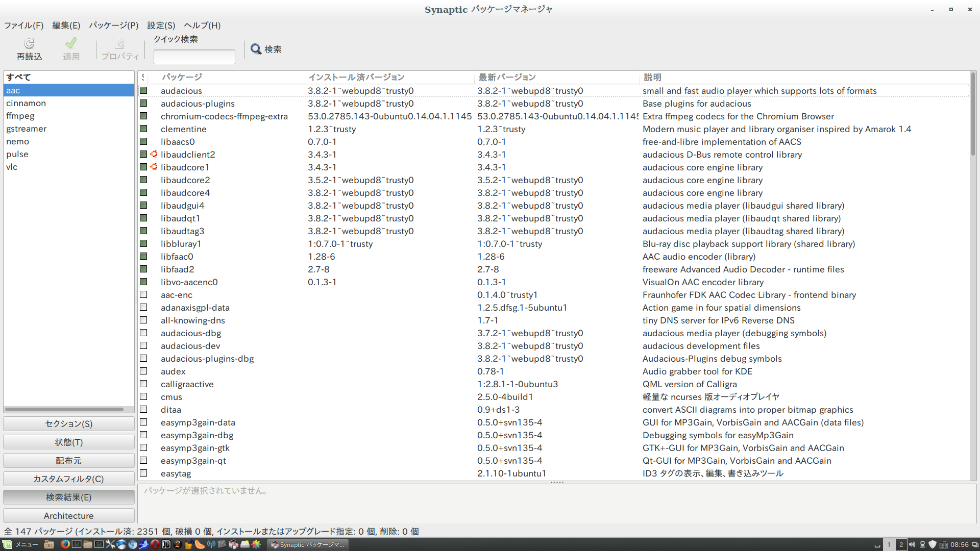The height and width of the screenshot is (551, 980).
Task: Click the keyboard icon in the tray
Action: [944, 544]
